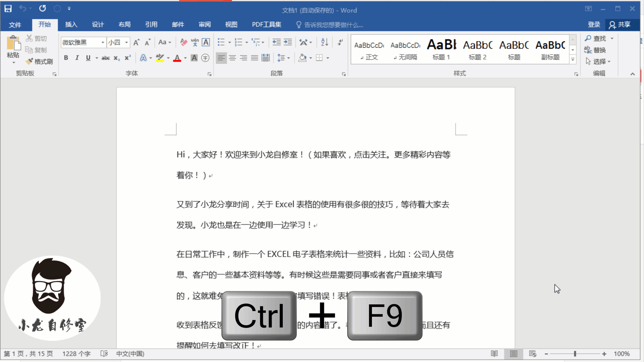The image size is (644, 362).
Task: Open the bullet list dropdown arrow
Action: point(229,42)
